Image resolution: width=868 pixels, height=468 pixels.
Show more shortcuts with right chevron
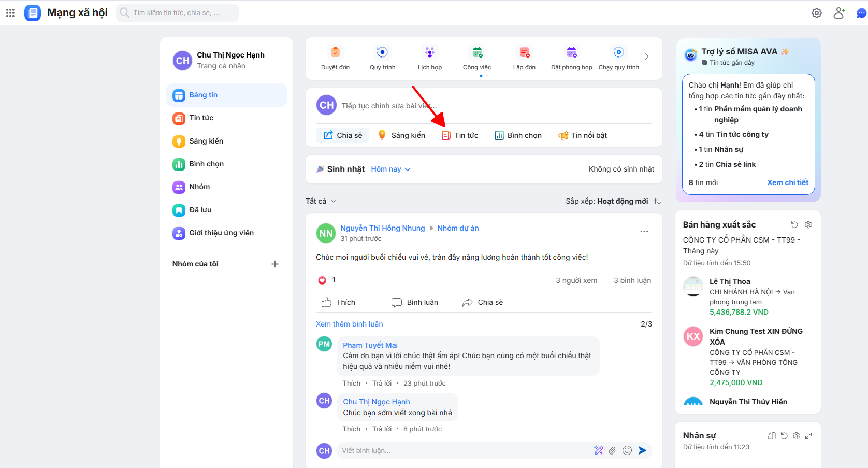click(x=646, y=56)
